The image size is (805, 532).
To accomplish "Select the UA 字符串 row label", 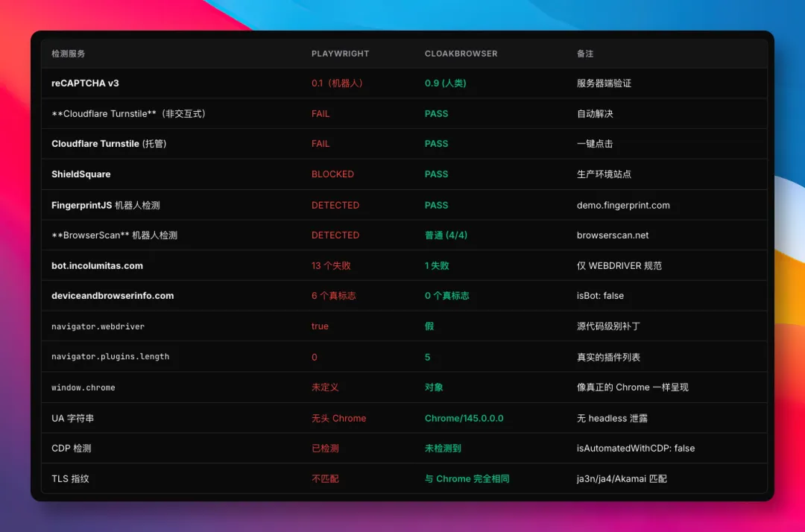I will pyautogui.click(x=72, y=418).
